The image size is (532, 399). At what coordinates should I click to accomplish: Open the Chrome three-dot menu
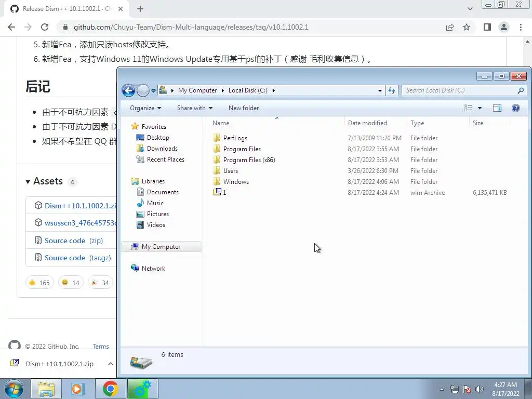tap(521, 27)
